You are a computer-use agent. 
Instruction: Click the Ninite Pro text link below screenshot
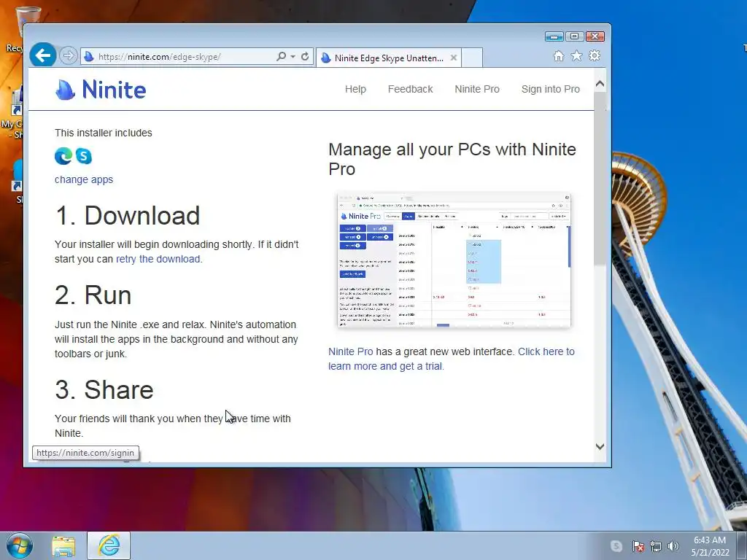[x=351, y=351]
